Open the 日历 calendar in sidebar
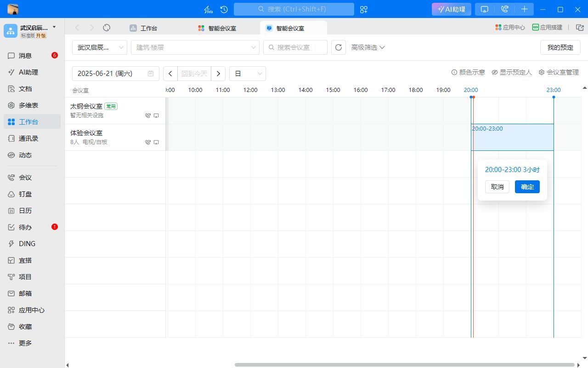 coord(25,211)
